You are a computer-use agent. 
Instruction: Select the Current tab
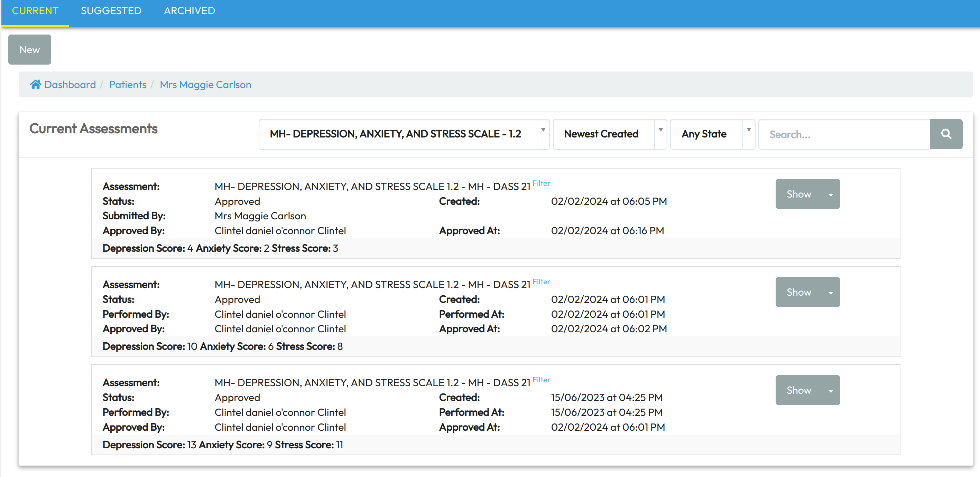tap(35, 11)
